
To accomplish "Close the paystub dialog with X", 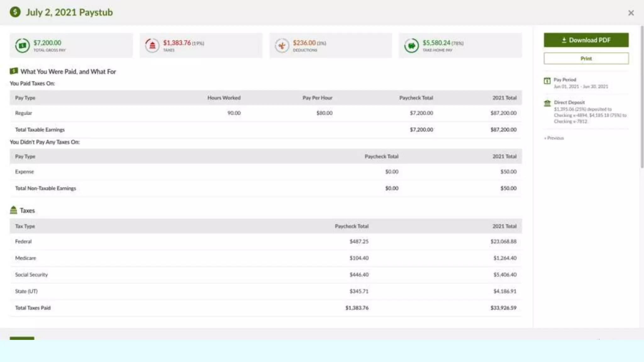I will click(x=631, y=13).
